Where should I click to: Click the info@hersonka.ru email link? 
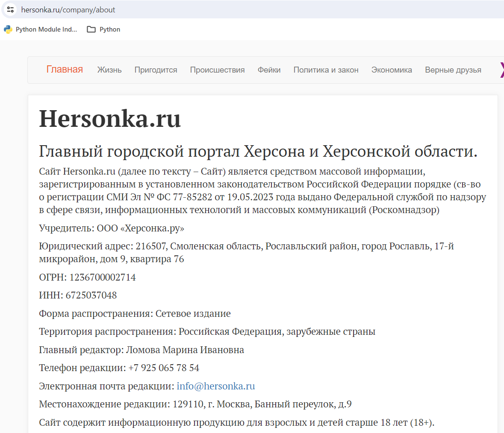pyautogui.click(x=216, y=386)
